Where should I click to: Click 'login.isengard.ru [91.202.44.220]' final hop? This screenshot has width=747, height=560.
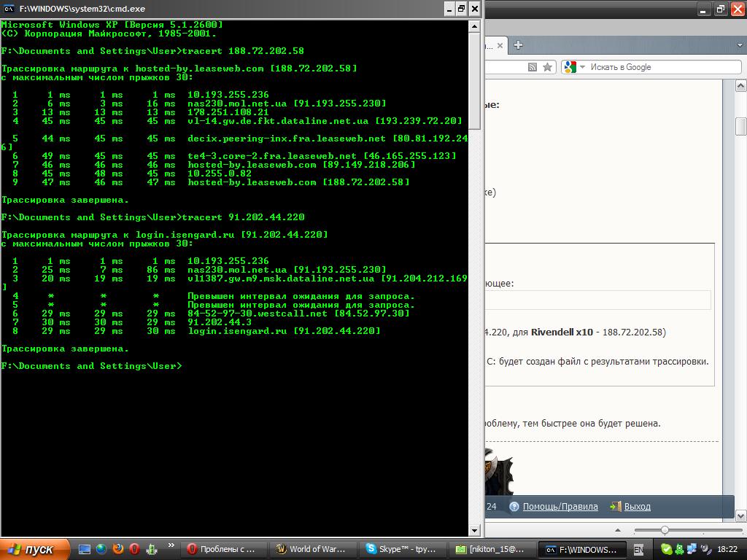point(284,331)
